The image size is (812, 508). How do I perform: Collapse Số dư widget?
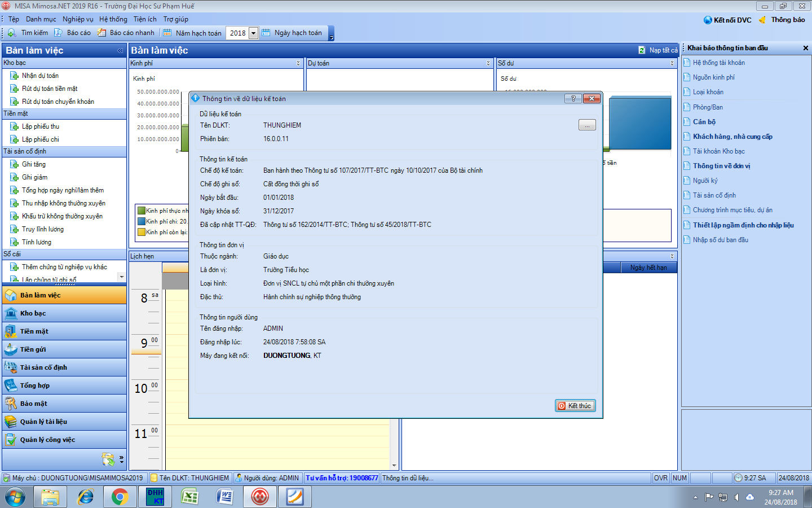tap(672, 63)
